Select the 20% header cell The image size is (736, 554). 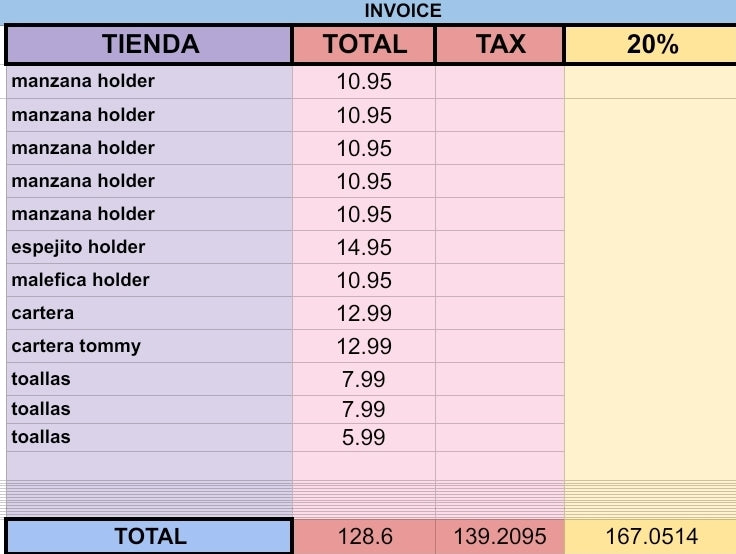point(651,45)
